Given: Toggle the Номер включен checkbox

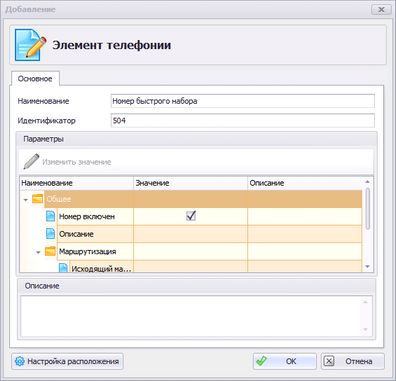Looking at the screenshot, I should pos(191,216).
